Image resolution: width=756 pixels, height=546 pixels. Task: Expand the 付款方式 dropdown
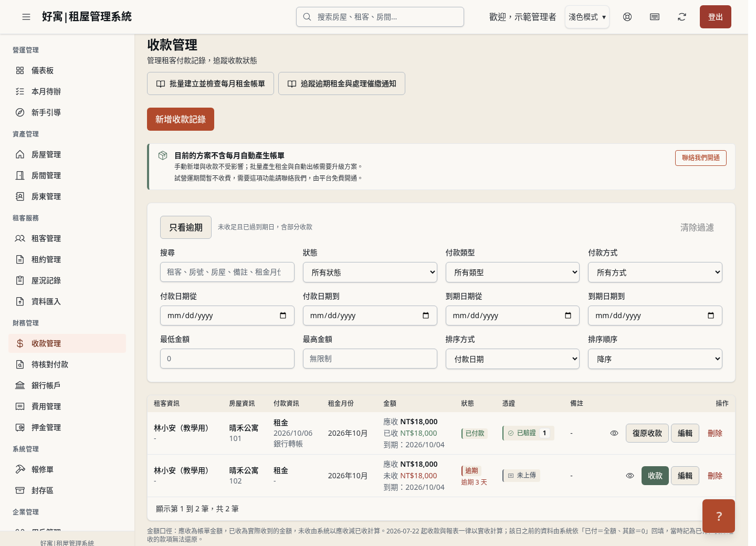(655, 272)
